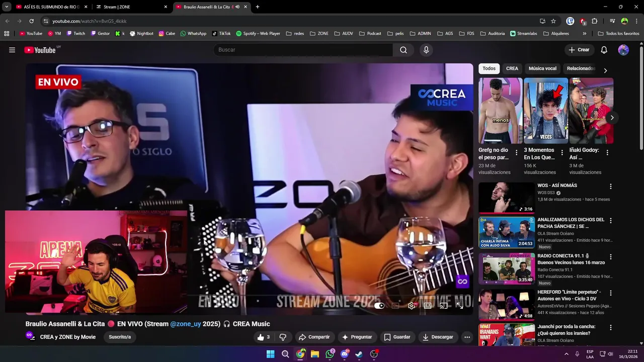Open the Gregf no dio el peso short

click(x=501, y=111)
